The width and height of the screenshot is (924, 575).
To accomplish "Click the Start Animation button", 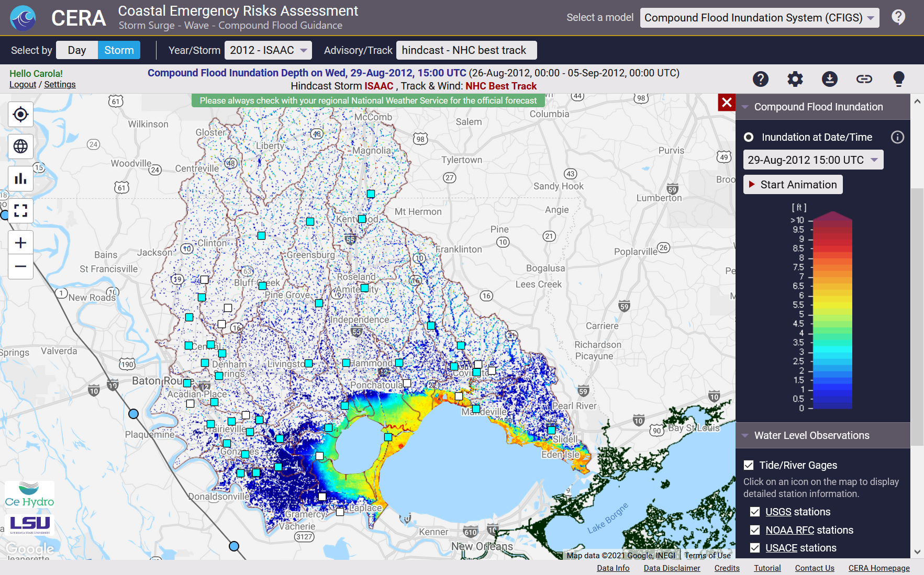I will click(x=793, y=184).
